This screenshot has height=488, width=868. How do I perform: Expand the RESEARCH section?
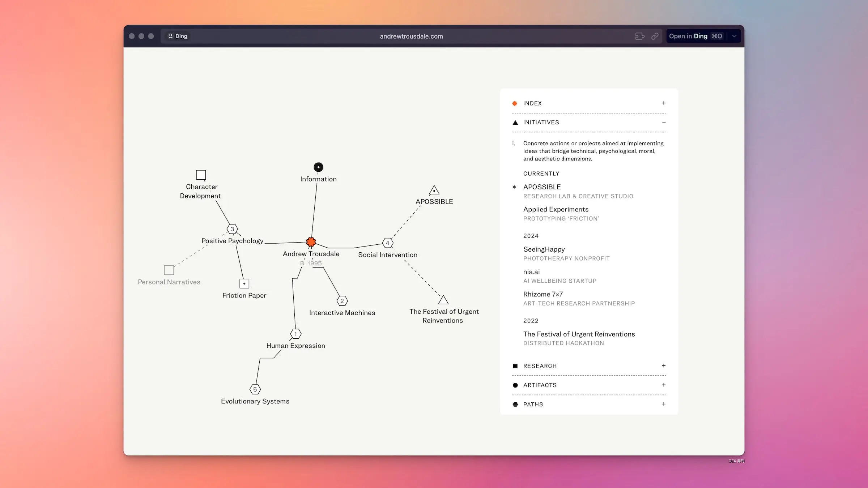[x=663, y=365]
